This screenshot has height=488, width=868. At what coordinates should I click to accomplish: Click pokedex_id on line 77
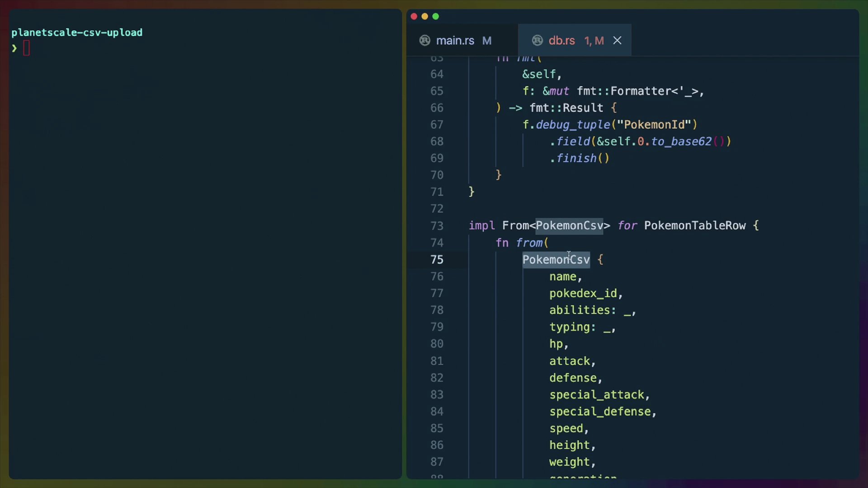pyautogui.click(x=583, y=294)
